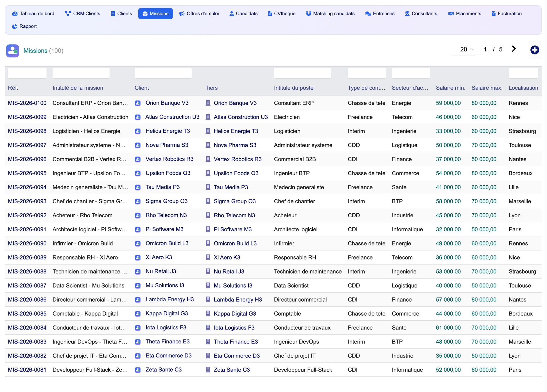
Task: Open the Clients tab
Action: 121,13
